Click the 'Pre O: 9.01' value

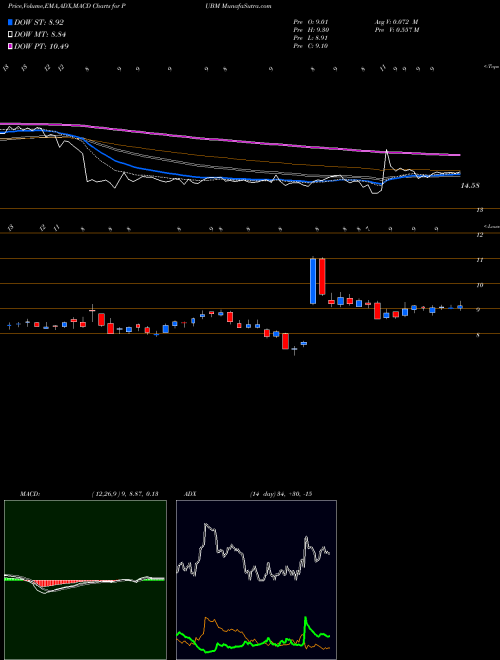click(311, 22)
